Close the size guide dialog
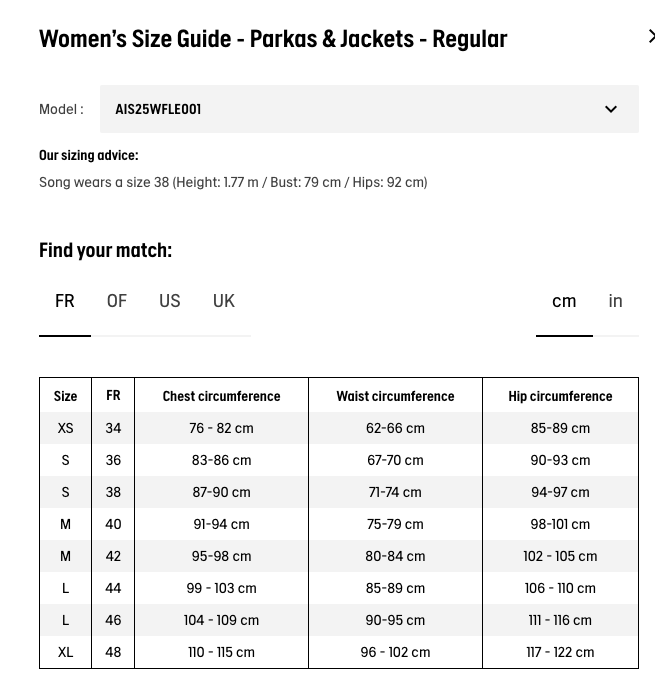This screenshot has width=655, height=694. click(x=651, y=36)
